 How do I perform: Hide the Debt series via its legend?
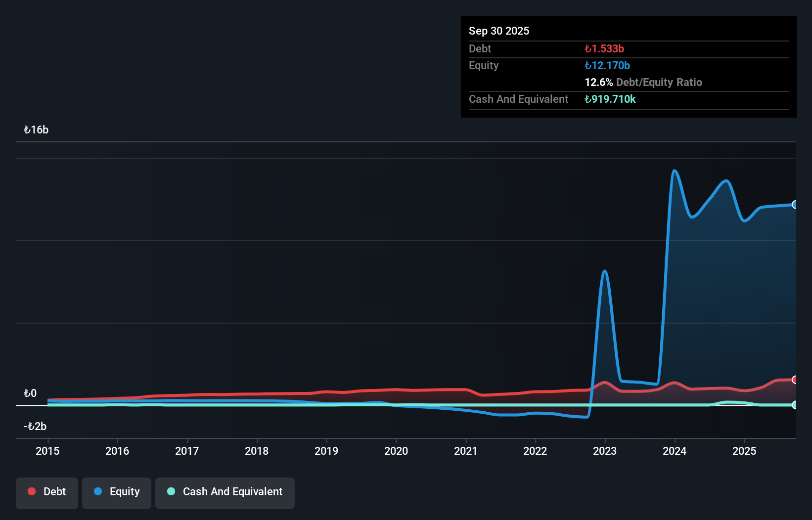pyautogui.click(x=46, y=491)
